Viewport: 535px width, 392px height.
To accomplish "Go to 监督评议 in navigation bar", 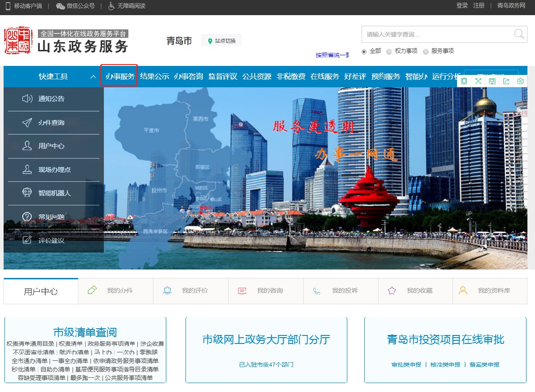I will [x=222, y=76].
